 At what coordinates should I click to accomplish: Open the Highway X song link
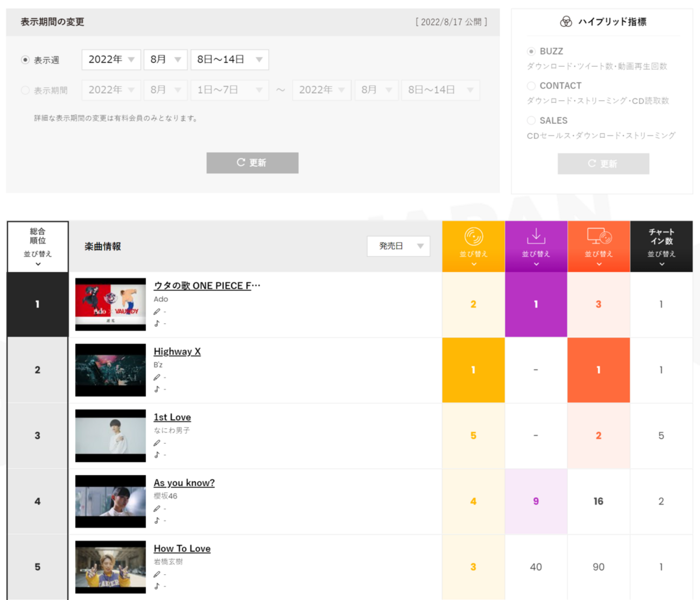coord(177,351)
